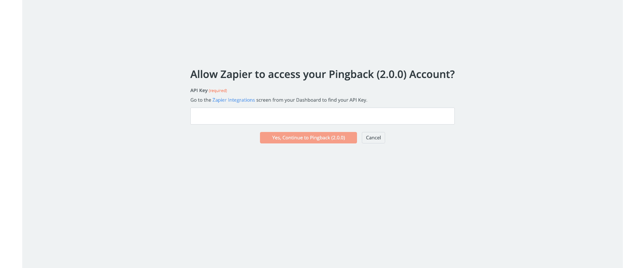The width and height of the screenshot is (644, 268).
Task: Follow the blue hyperlink to find API Key
Action: (233, 100)
